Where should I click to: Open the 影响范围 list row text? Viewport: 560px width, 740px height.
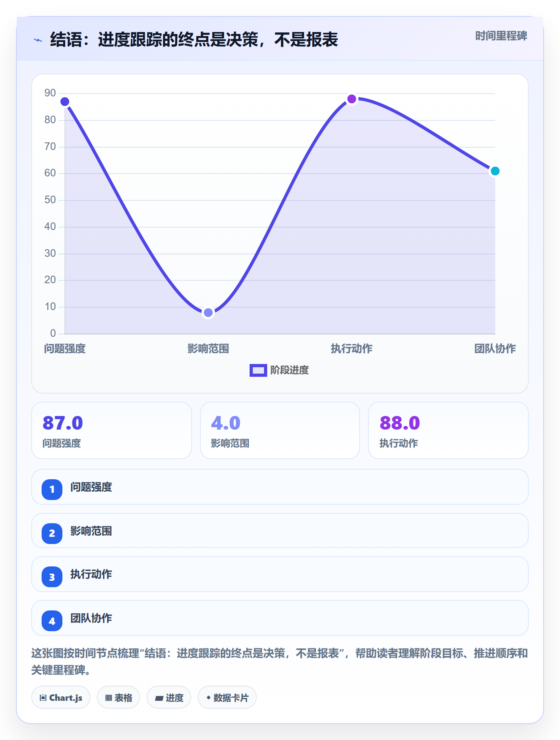pos(91,531)
